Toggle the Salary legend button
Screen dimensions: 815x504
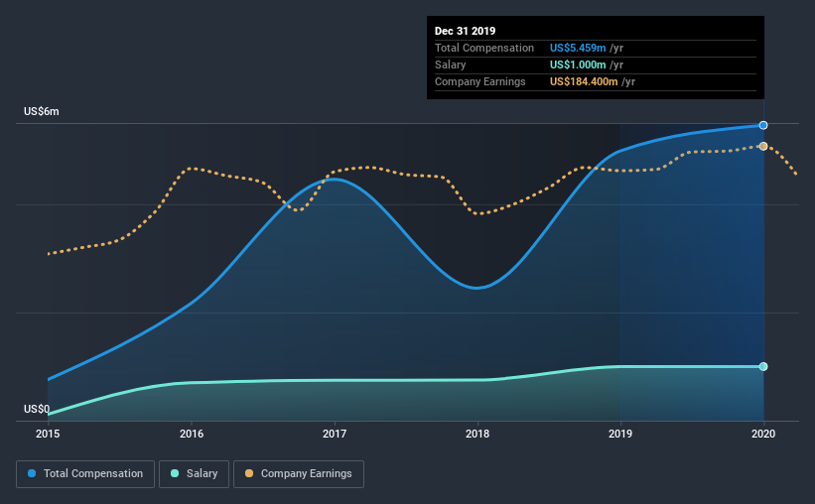194,474
